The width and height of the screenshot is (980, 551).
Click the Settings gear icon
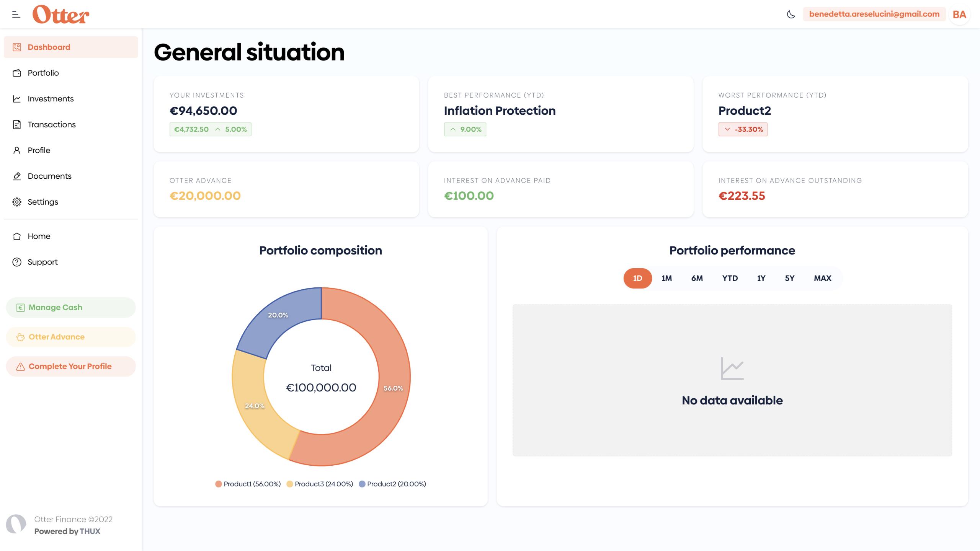tap(17, 202)
